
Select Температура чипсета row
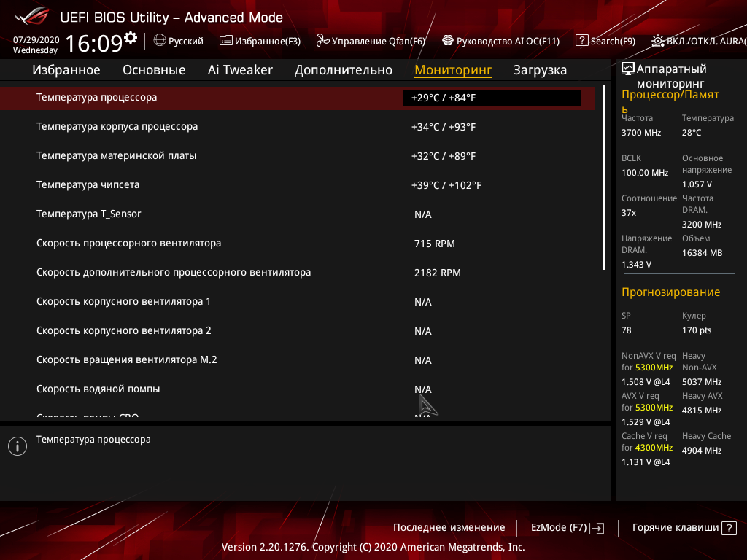click(298, 184)
